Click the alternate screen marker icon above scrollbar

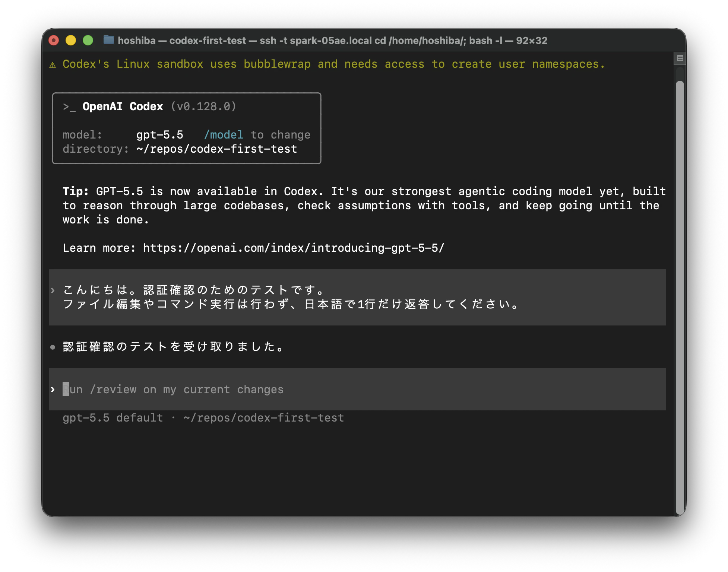tap(680, 58)
